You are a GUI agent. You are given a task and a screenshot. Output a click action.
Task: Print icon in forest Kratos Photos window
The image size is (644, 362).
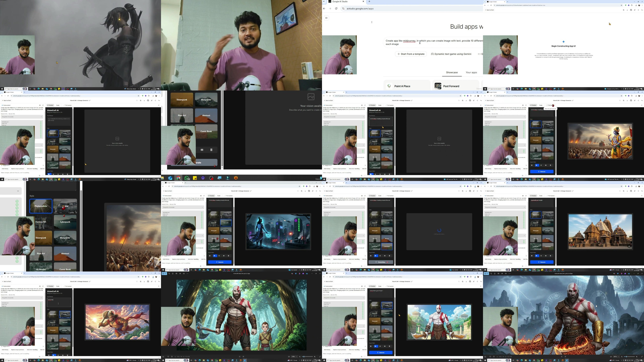176,274
